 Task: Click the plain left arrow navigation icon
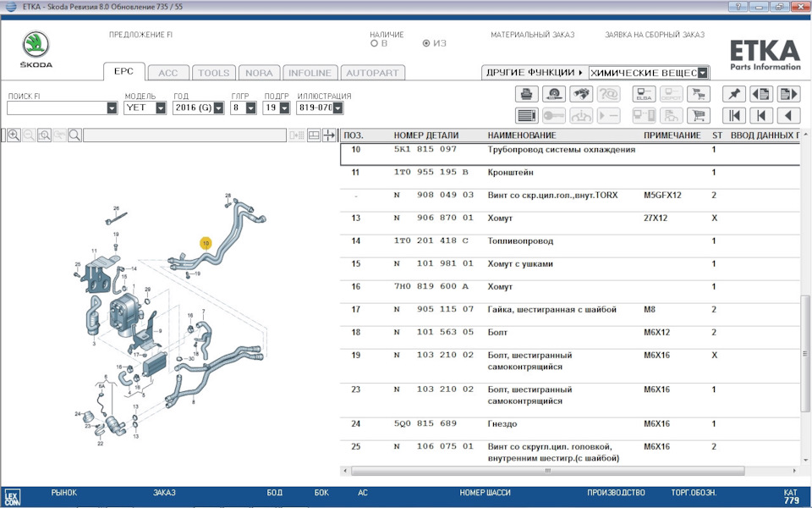pos(788,116)
